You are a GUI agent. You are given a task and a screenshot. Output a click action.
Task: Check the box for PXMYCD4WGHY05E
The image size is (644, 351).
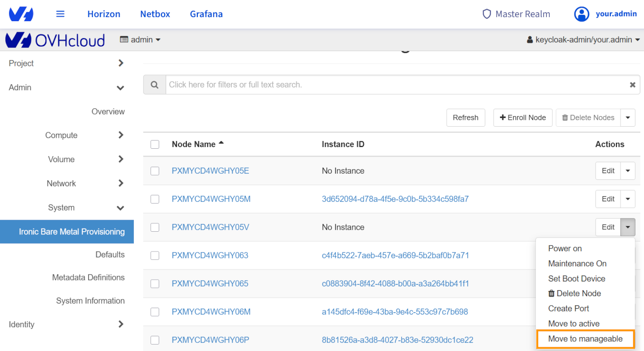tap(155, 171)
